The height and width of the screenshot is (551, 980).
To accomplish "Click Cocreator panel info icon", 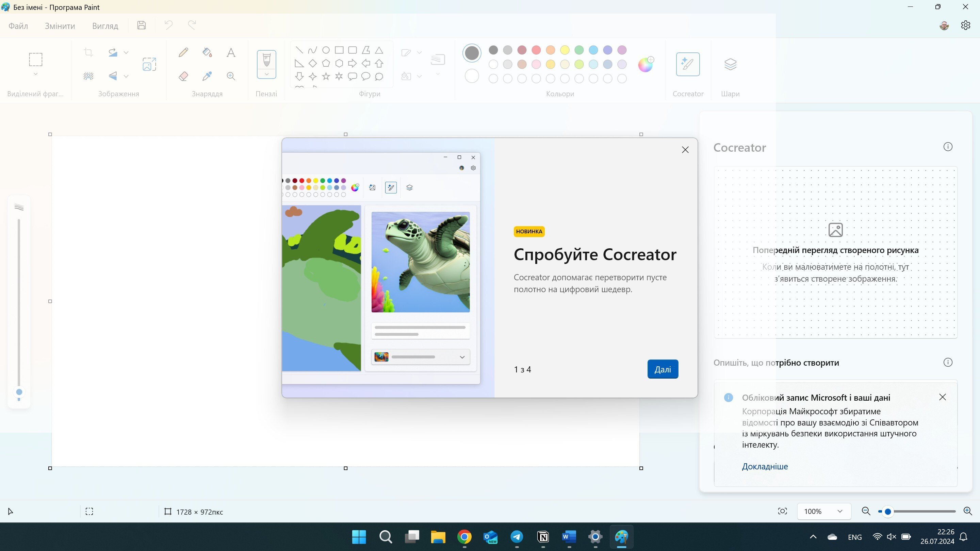I will tap(948, 147).
